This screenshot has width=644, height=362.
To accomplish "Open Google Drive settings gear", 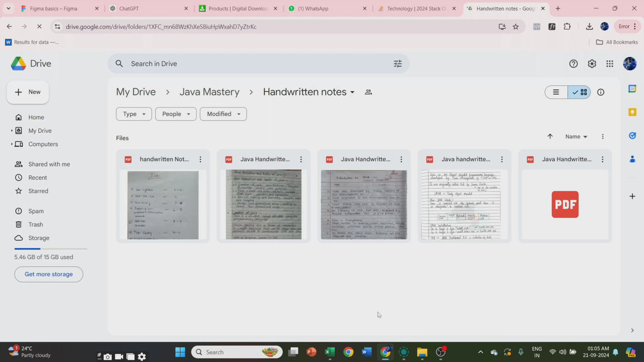I will pyautogui.click(x=592, y=64).
